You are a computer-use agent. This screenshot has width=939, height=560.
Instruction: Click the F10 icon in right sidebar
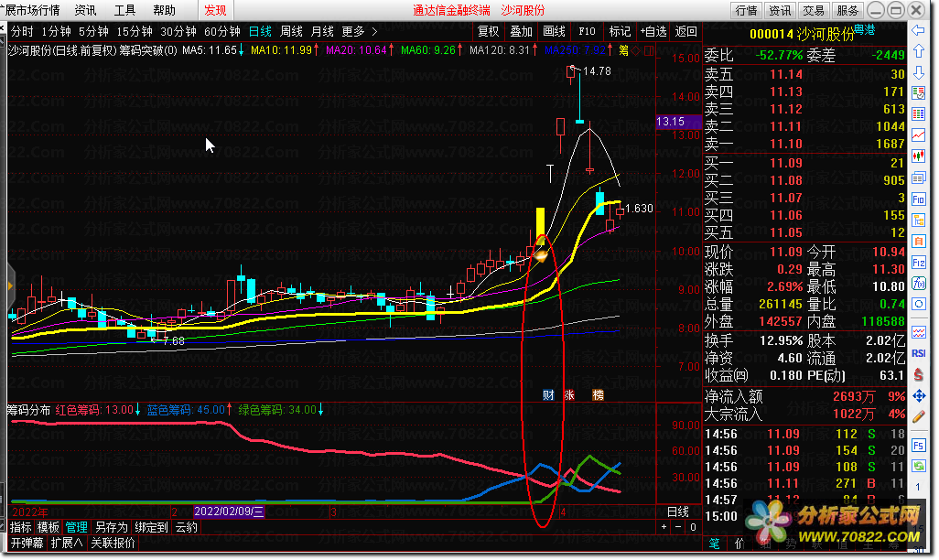pos(918,199)
